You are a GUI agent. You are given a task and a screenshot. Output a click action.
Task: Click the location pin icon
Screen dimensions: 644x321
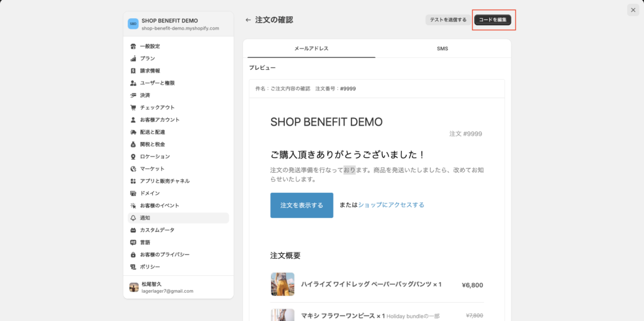(133, 156)
